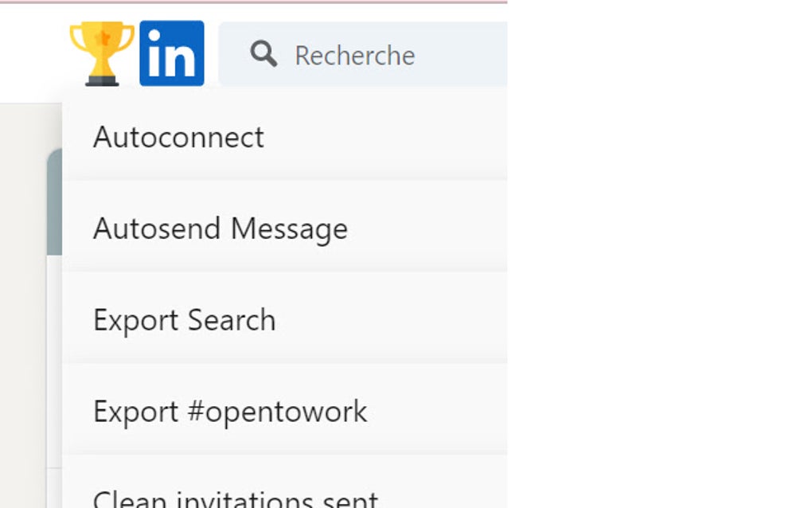Click the Clean invitations sent option
This screenshot has width=812, height=508.
[235, 499]
